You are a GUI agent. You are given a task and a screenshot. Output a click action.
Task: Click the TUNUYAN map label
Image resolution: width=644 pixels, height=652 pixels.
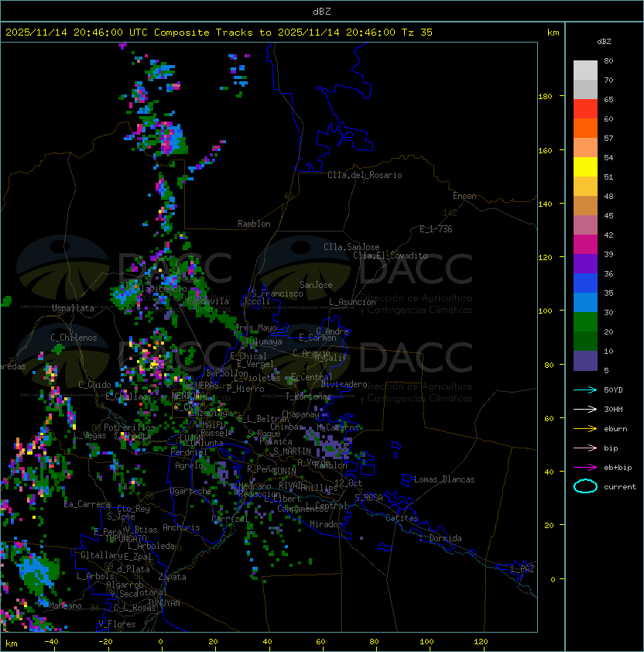coord(164,603)
